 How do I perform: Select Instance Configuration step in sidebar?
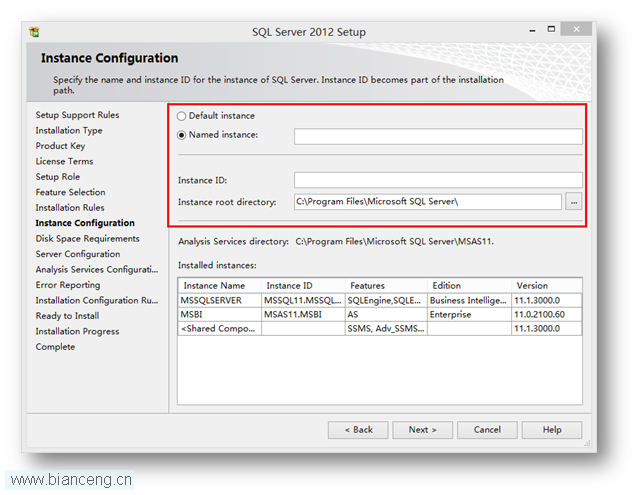85,223
